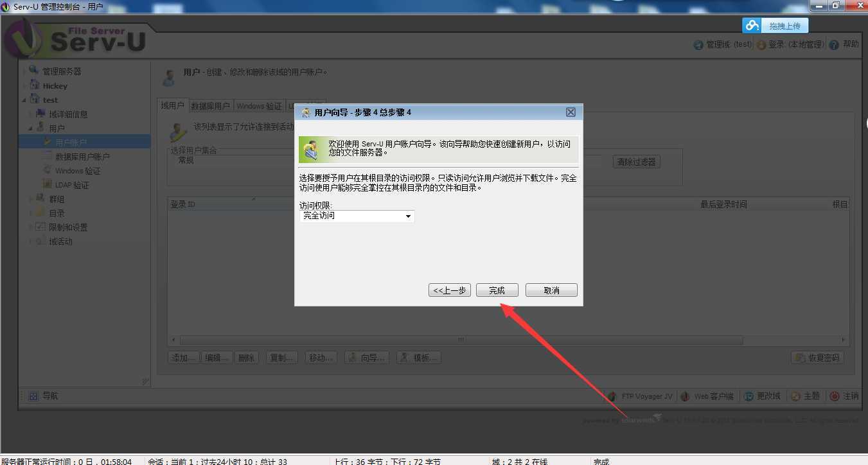The image size is (868, 465).
Task: Open 域详细信息 in the tree
Action: point(68,114)
